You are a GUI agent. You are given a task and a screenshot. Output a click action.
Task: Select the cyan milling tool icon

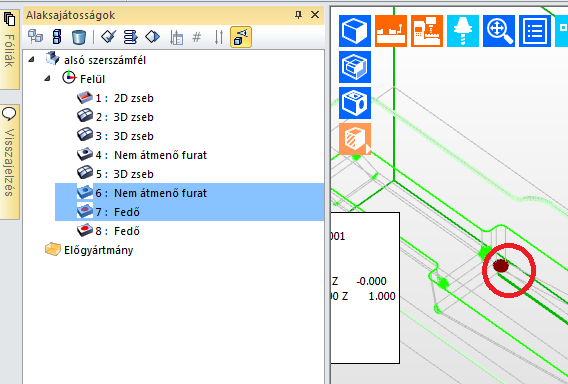[463, 31]
